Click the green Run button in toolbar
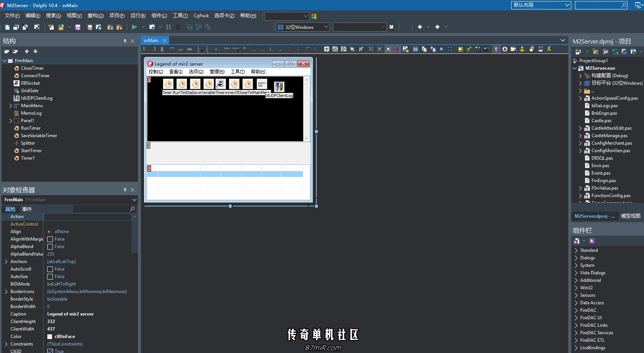This screenshot has height=353, width=644. click(x=134, y=27)
